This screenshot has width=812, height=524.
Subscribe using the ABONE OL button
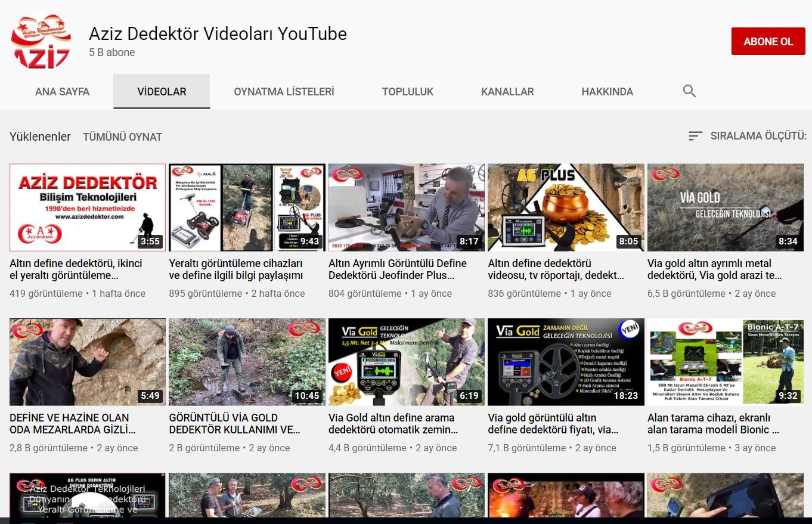point(768,41)
